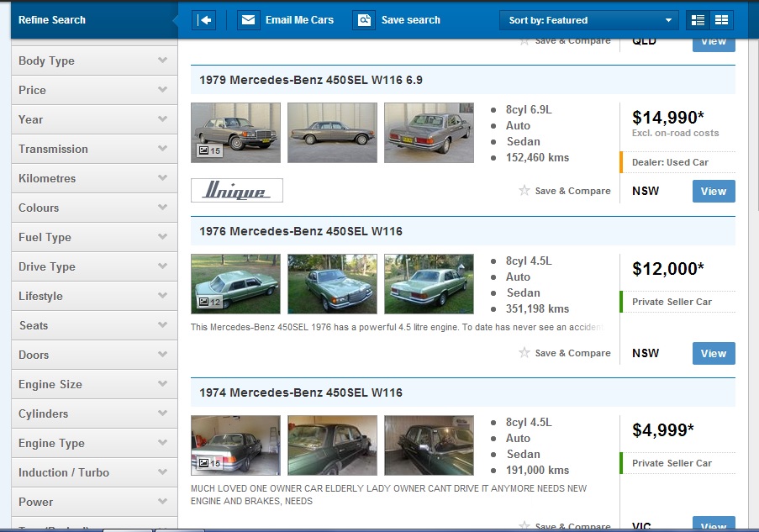Open photo count icon on 1976 Mercedes
The width and height of the screenshot is (759, 532).
tap(209, 302)
